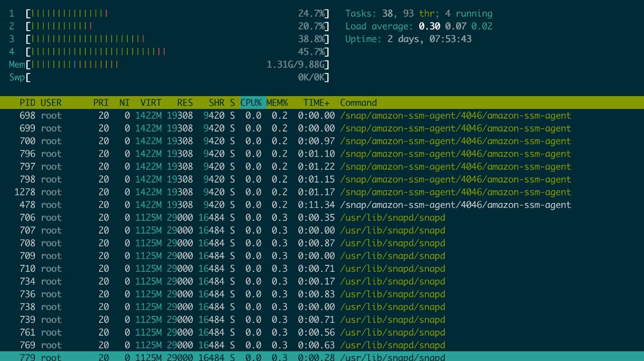
Task: Select the snapd row with PID 706
Action: [322, 218]
